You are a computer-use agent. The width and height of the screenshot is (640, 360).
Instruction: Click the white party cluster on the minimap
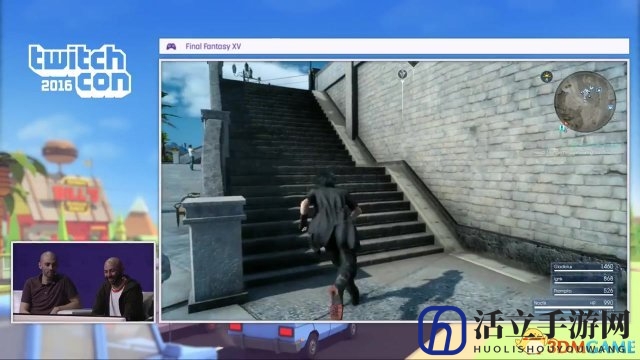tap(588, 91)
